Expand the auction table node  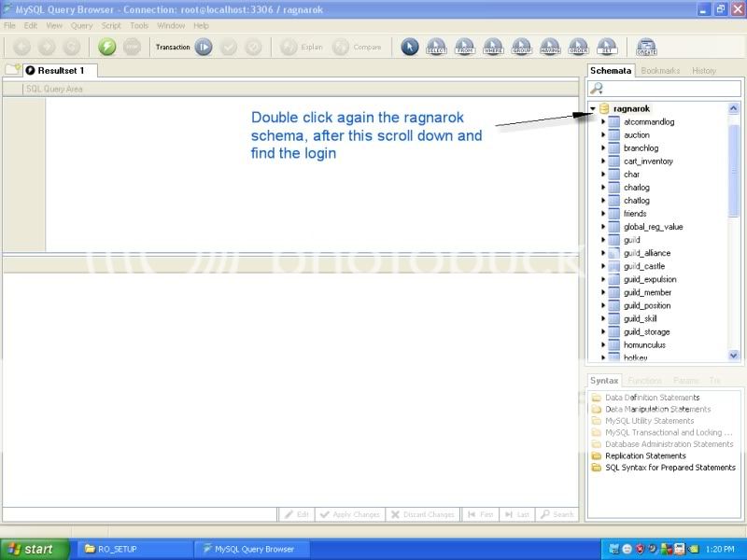pyautogui.click(x=603, y=135)
